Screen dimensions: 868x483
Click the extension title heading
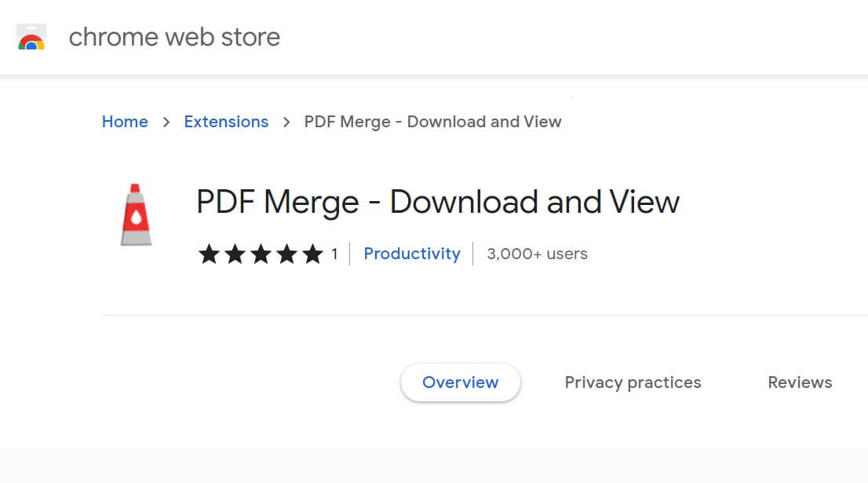click(437, 202)
